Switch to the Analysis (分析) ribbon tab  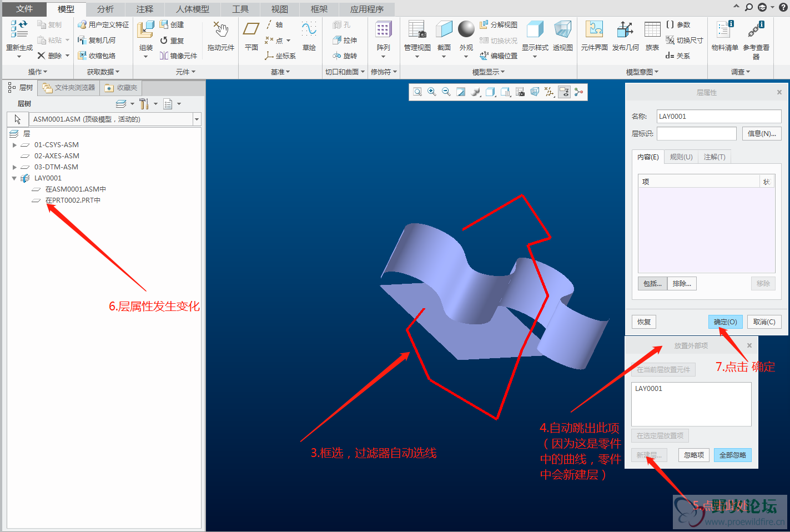pyautogui.click(x=105, y=9)
